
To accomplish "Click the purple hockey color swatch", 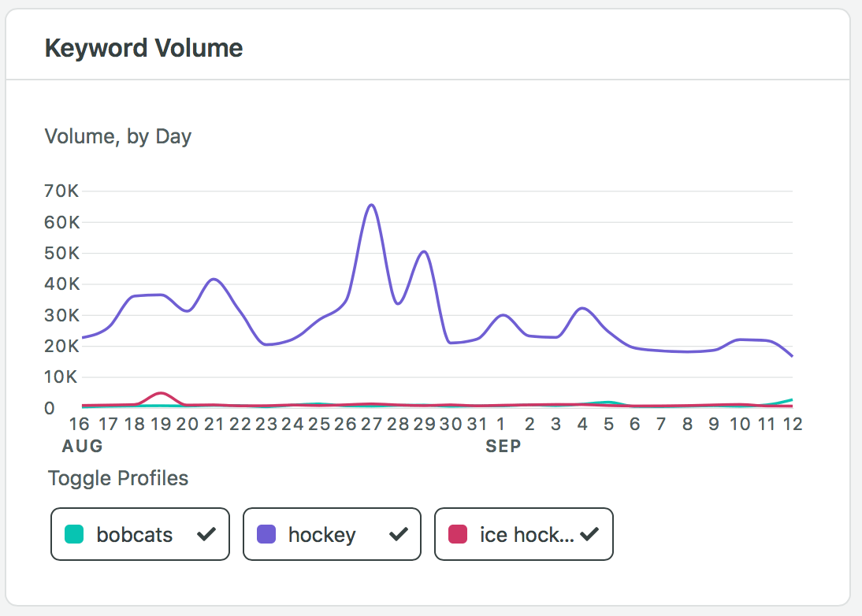I will pos(266,535).
